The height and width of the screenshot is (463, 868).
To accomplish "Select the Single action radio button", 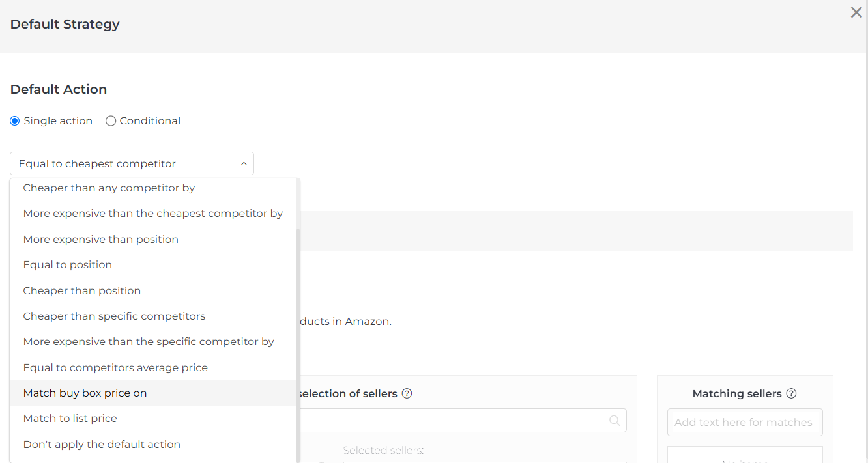I will point(15,121).
